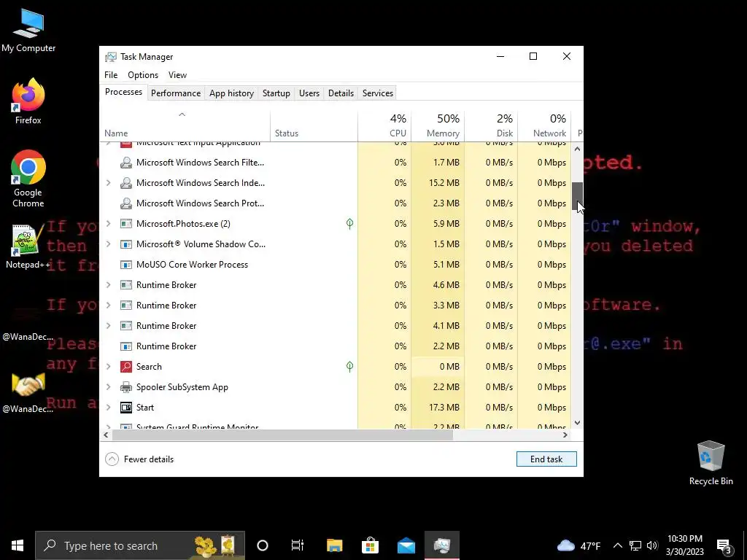The width and height of the screenshot is (747, 560).
Task: Open the 47°F weather widget
Action: click(578, 545)
